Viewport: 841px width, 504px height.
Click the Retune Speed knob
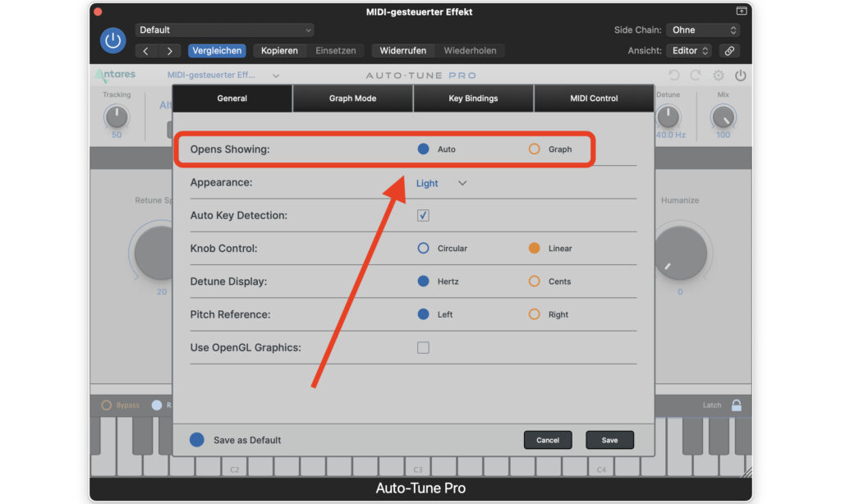click(154, 253)
